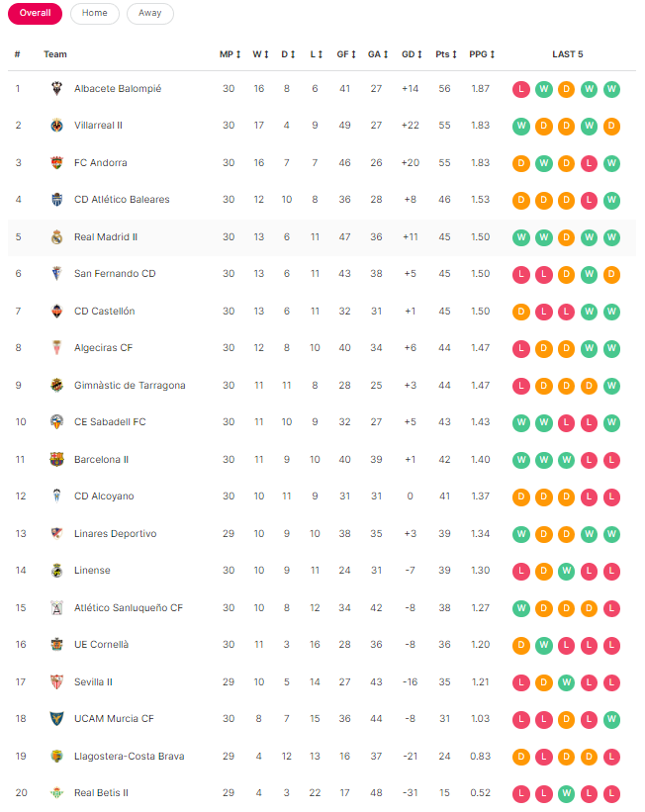The height and width of the screenshot is (812, 645).
Task: Click the Albacete Balompié club crest
Action: click(56, 89)
